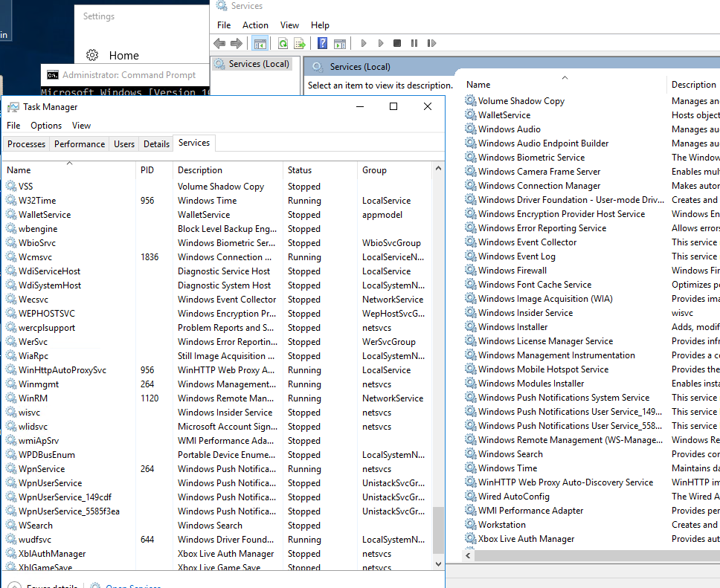Open Help via the blue question mark icon
Image resolution: width=720 pixels, height=588 pixels.
click(x=323, y=44)
